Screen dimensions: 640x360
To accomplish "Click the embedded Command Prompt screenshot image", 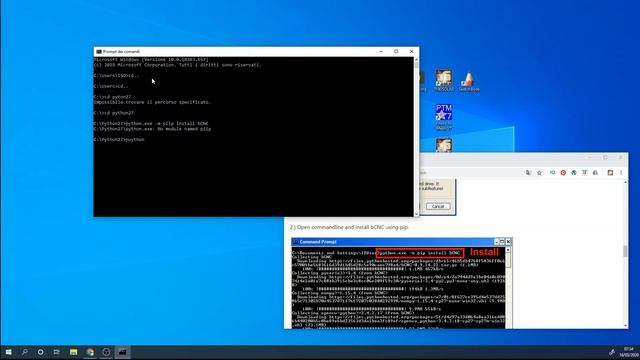I will coord(402,283).
